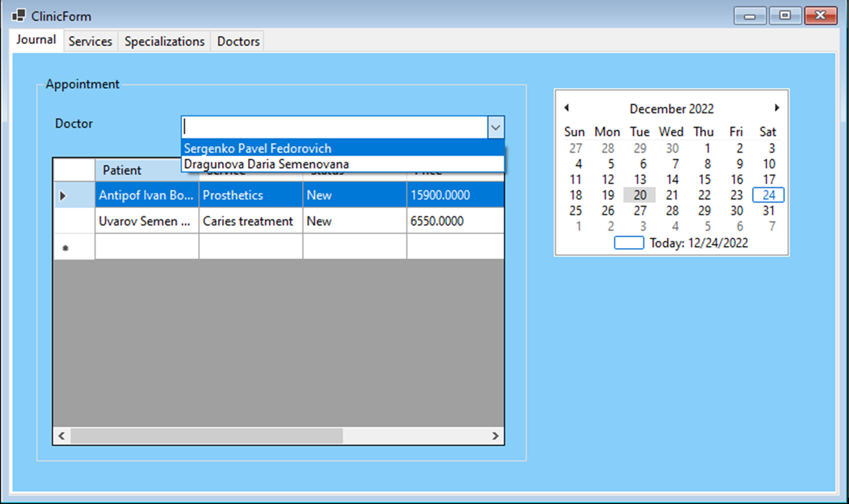Click Today: 12/24/2022 link

[x=699, y=243]
